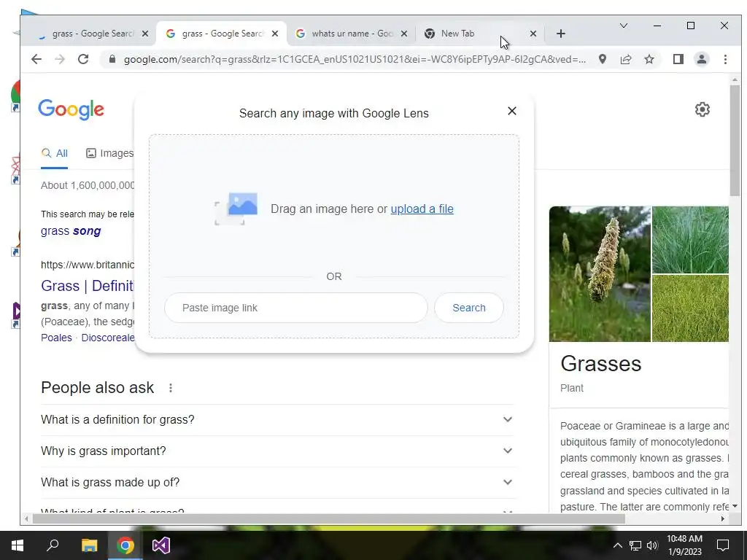The width and height of the screenshot is (747, 560).
Task: Open Chrome three-dot menu
Action: 725,60
